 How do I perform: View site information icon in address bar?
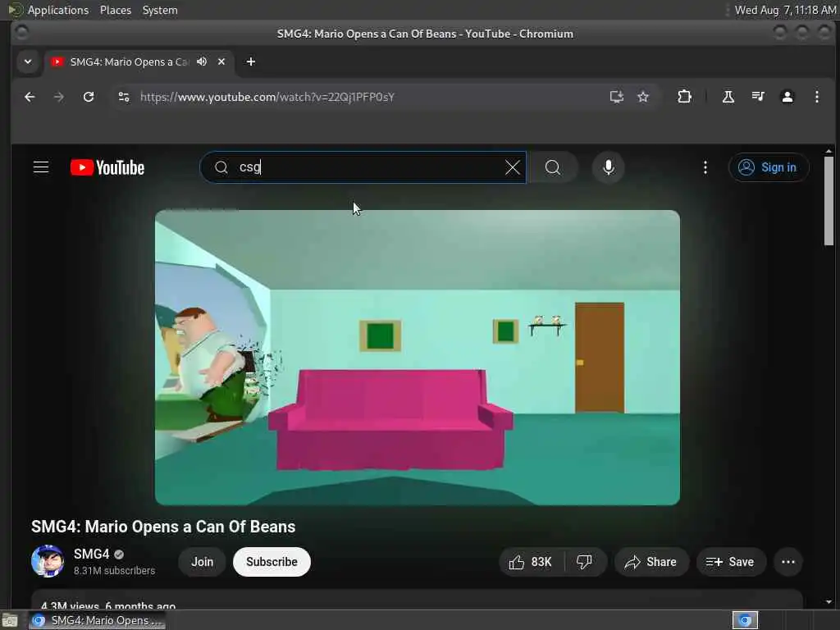(x=124, y=97)
